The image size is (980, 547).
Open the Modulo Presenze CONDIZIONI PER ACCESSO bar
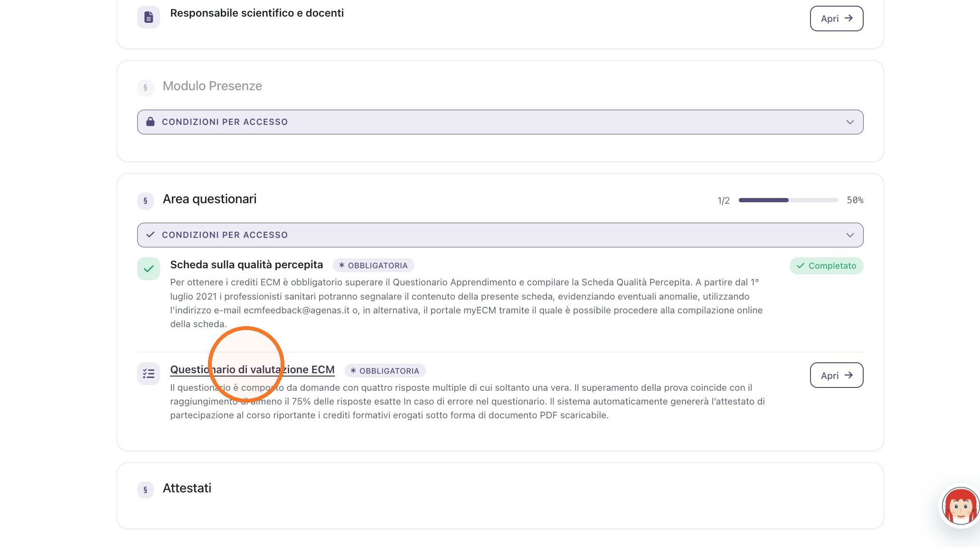click(x=500, y=122)
